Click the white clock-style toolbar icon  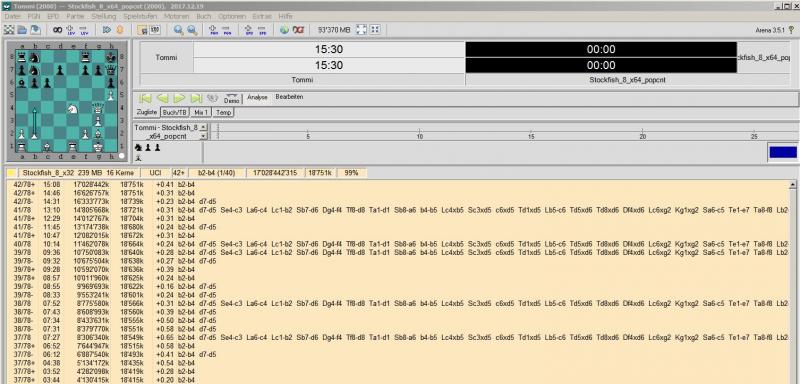point(155,30)
